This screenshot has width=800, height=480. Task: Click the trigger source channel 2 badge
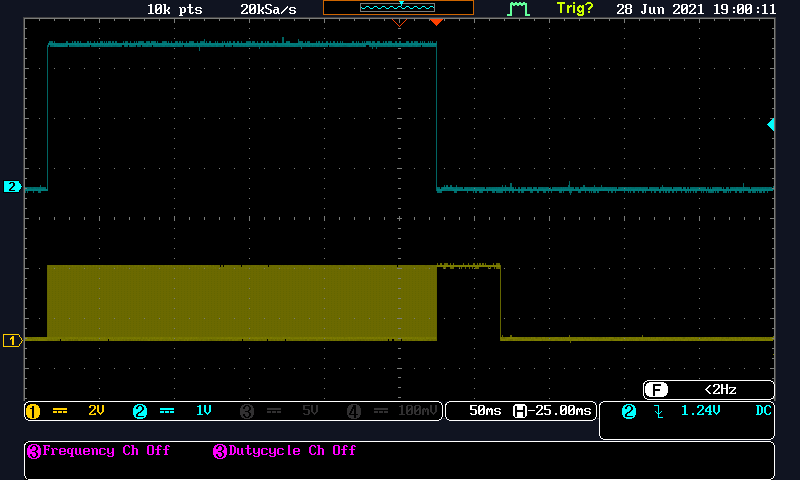pos(629,411)
